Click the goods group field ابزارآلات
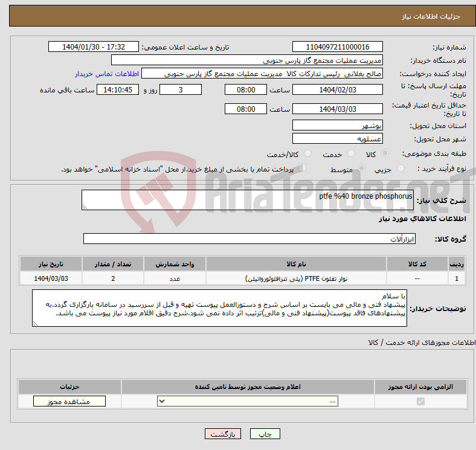The width and height of the screenshot is (476, 450). coord(249,239)
